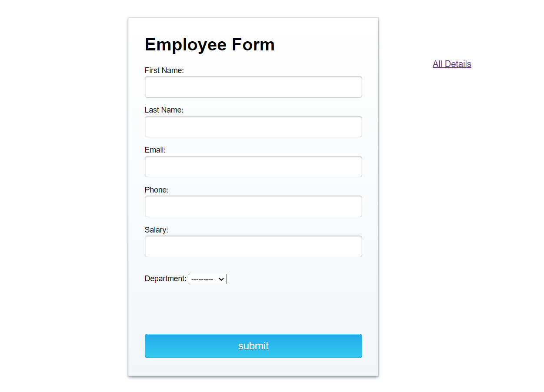The height and width of the screenshot is (392, 544).
Task: Click the Salary label text
Action: (156, 230)
